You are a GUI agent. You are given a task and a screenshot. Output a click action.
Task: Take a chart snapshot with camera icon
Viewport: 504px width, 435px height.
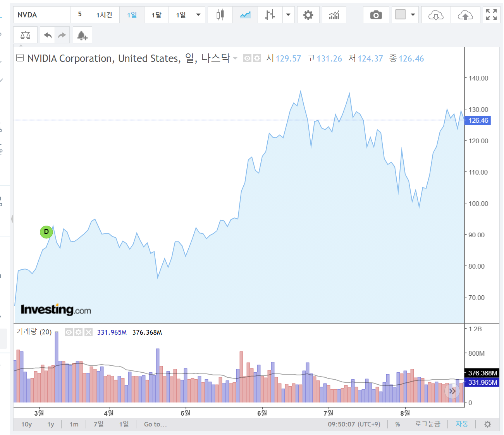click(376, 15)
